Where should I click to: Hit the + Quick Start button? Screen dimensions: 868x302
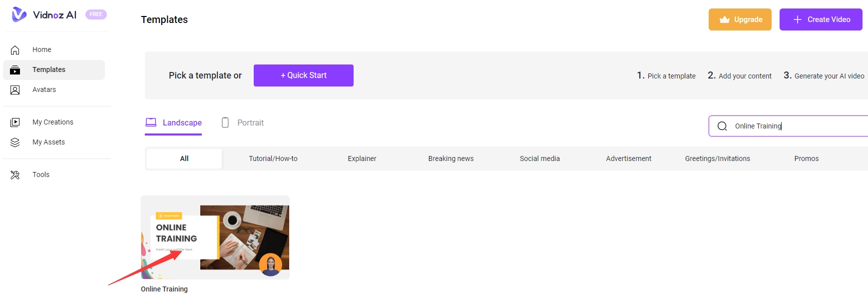tap(303, 75)
